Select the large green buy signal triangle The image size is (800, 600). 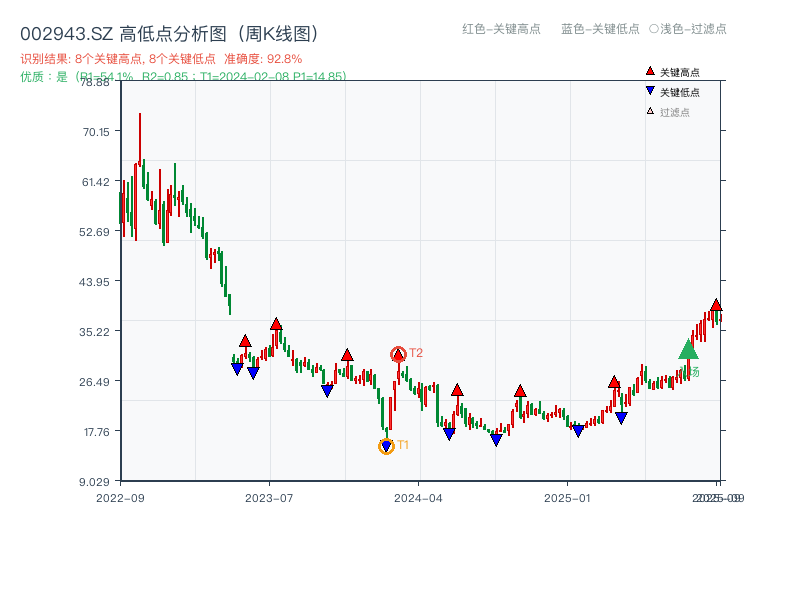(687, 351)
